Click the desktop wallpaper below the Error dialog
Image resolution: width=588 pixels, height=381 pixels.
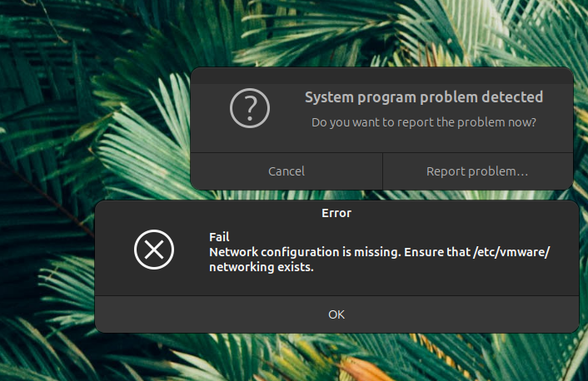point(333,358)
